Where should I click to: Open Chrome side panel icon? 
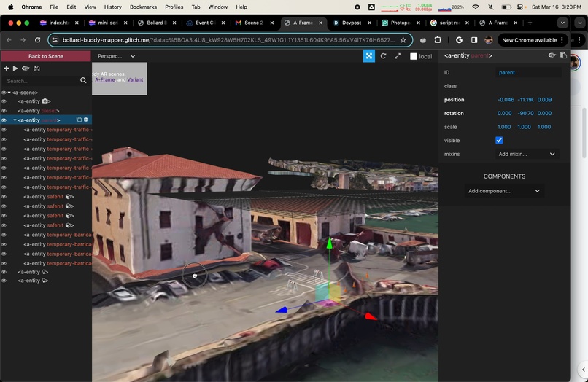[x=474, y=40]
